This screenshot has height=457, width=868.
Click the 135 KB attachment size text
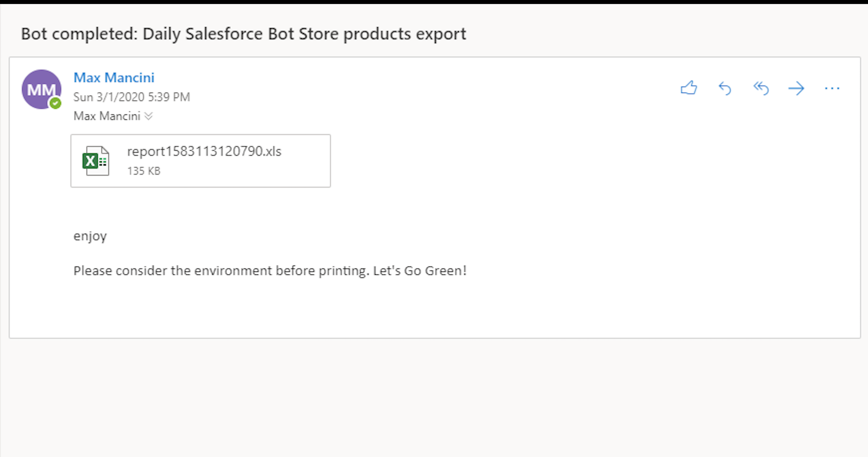tap(144, 171)
